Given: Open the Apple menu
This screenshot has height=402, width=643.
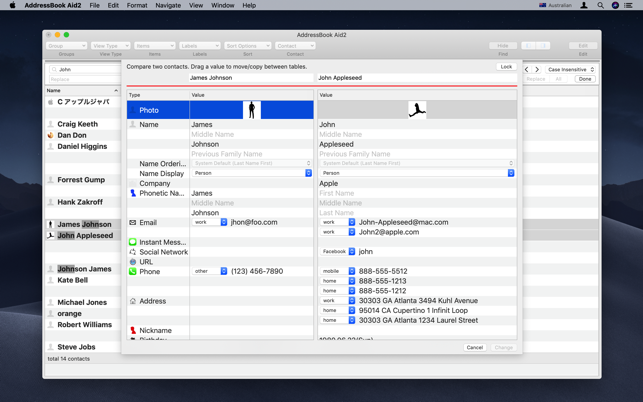Looking at the screenshot, I should [12, 5].
